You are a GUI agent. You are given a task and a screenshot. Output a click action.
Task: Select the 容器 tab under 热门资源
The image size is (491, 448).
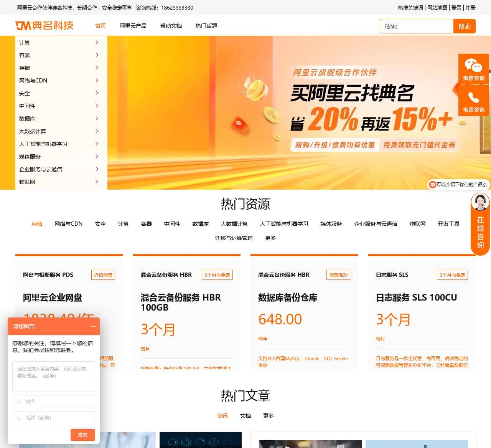(147, 224)
